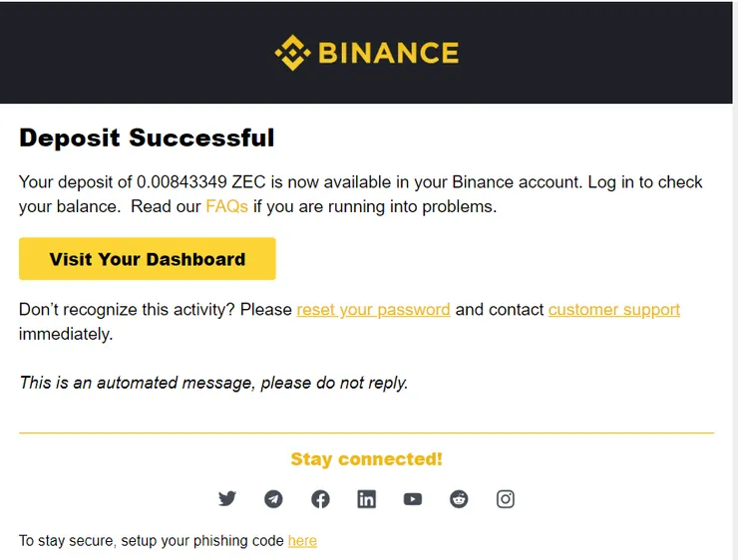Click the automated message notice text
The height and width of the screenshot is (560, 738).
click(x=213, y=383)
